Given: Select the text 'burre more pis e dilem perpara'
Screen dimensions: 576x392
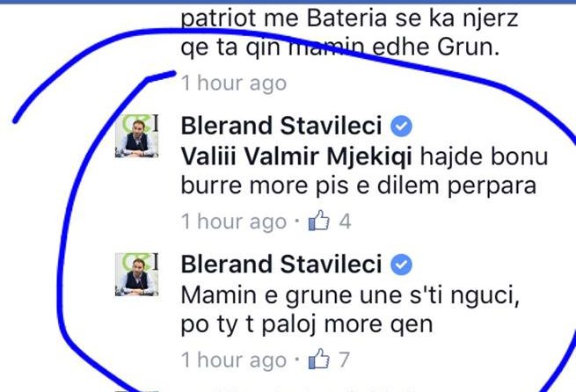Looking at the screenshot, I should coord(359,186).
